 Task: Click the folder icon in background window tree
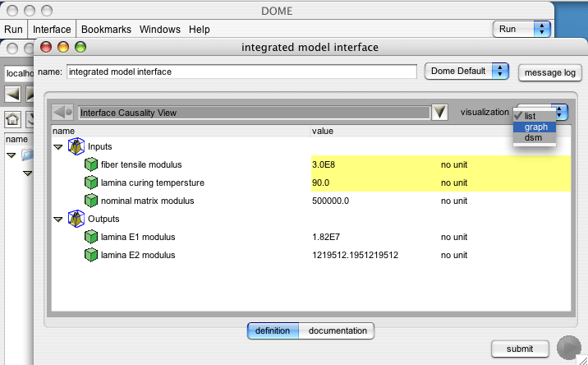[x=27, y=155]
